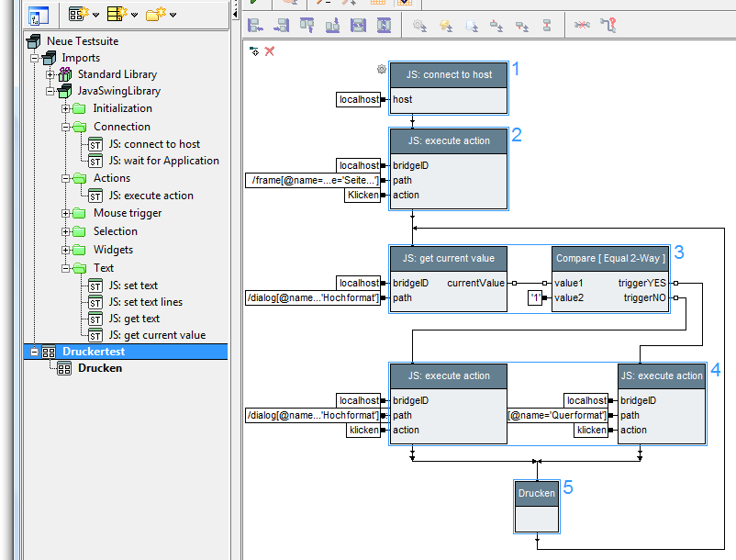Select the highlighted Druckertest tree row
The image size is (736, 560).
click(126, 352)
